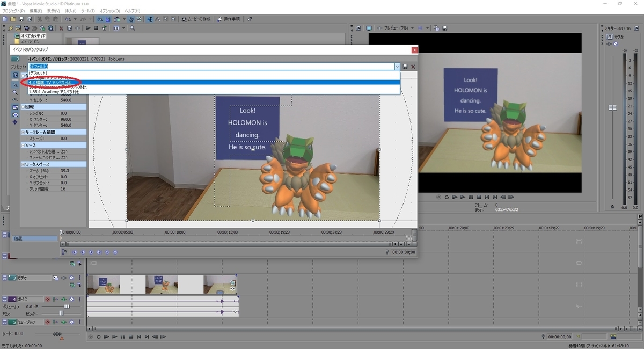Click the Cut scissors icon
The image size is (644, 349).
pyautogui.click(x=40, y=19)
